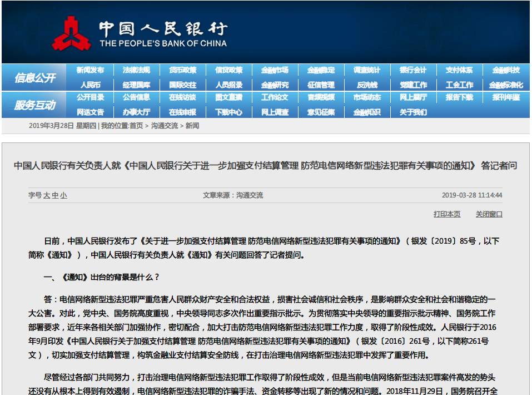532x395 pixels.
Task: Click the 下载中心 menu item
Action: tap(228, 112)
